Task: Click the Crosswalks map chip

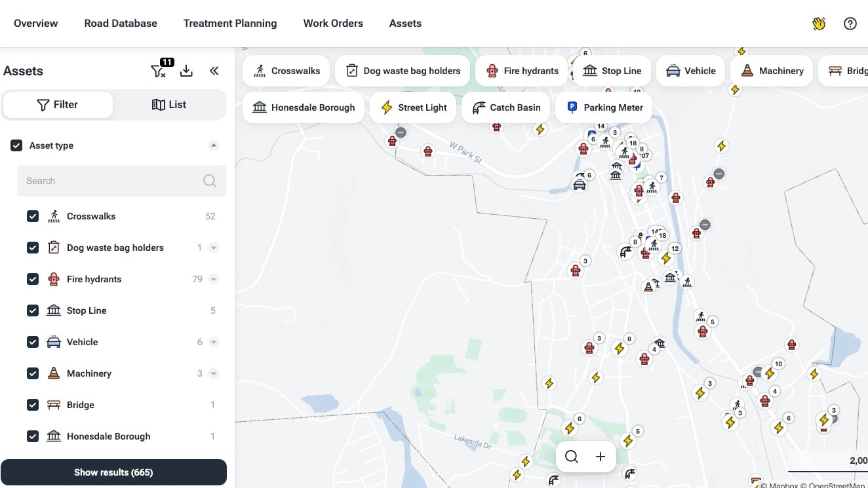Action: (x=286, y=71)
